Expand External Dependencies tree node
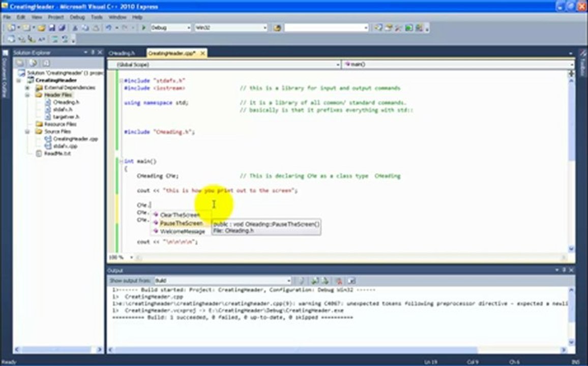The image size is (588, 366). (27, 87)
